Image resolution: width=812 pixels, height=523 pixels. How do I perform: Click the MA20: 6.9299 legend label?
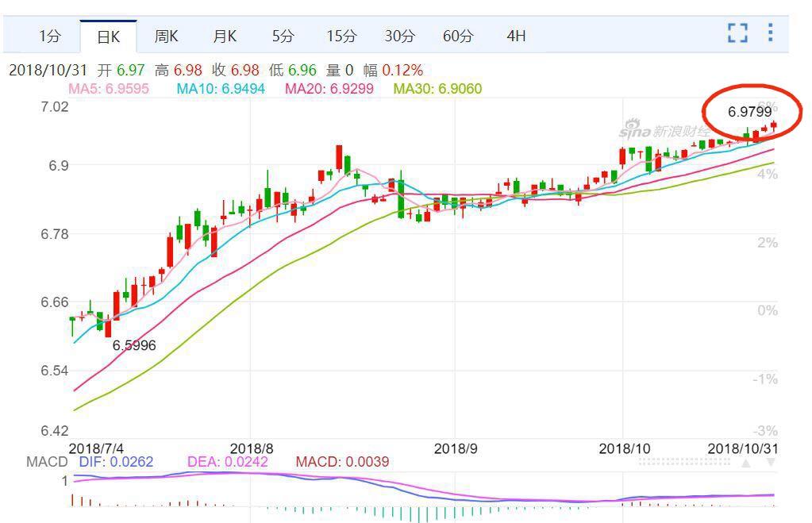pyautogui.click(x=329, y=89)
